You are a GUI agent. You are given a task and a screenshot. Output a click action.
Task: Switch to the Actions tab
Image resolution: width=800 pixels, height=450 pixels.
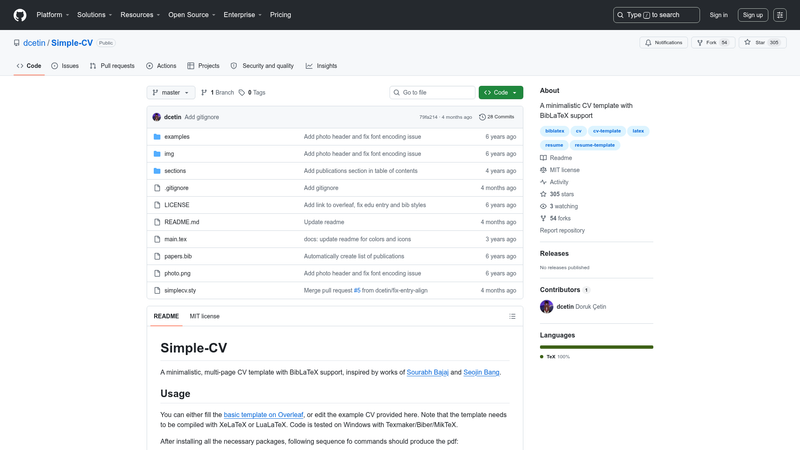(x=161, y=66)
